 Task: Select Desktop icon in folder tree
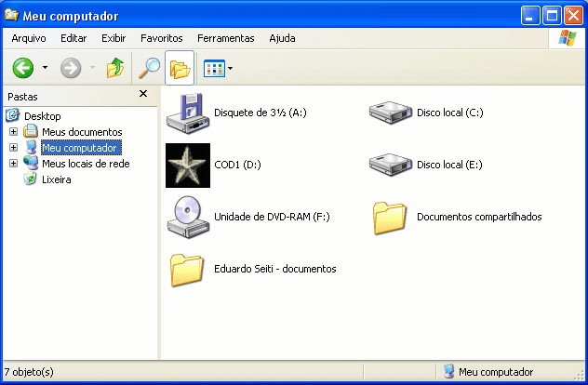12,115
